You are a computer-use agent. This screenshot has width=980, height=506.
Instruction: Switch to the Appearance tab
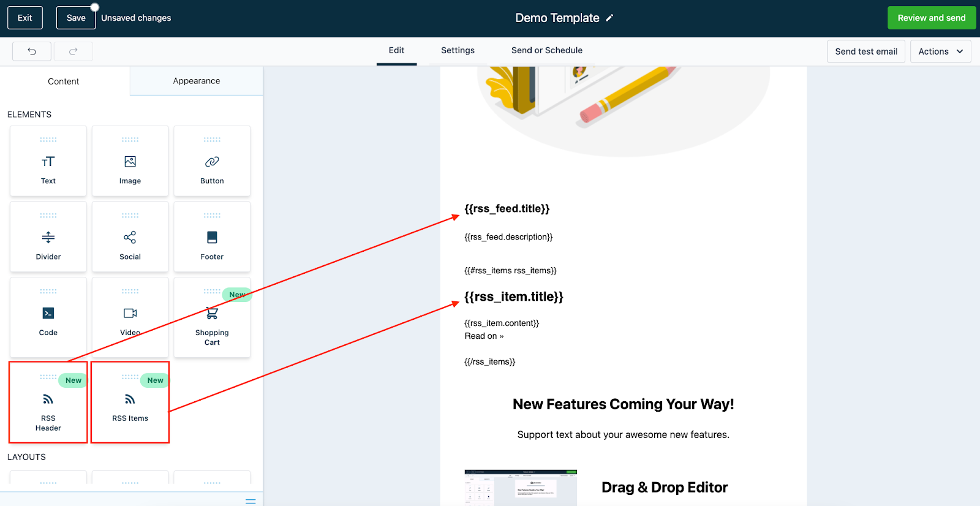[196, 81]
